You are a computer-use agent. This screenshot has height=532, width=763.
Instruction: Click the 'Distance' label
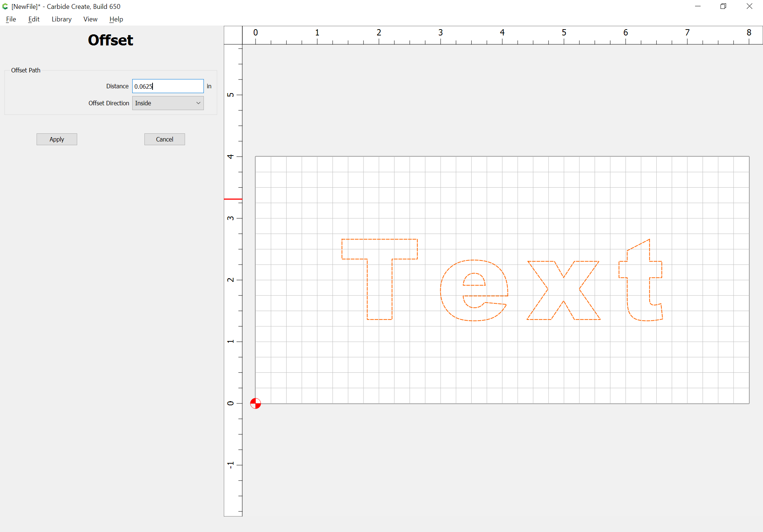117,86
